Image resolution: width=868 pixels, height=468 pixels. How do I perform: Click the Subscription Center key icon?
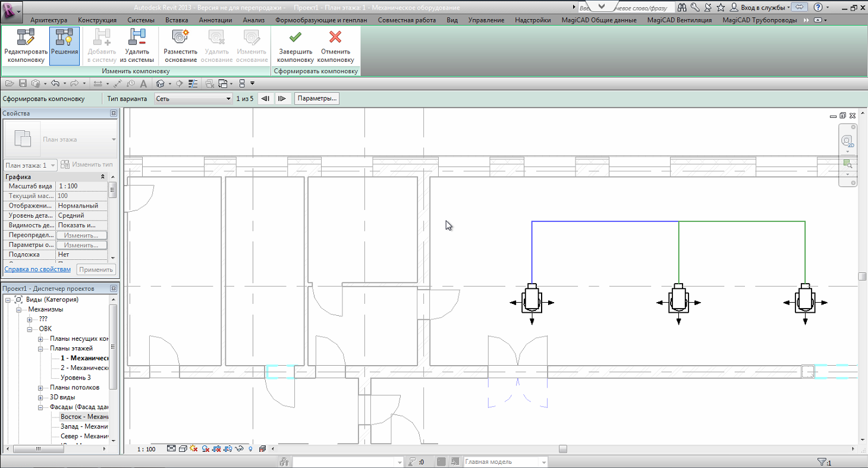[x=694, y=7]
